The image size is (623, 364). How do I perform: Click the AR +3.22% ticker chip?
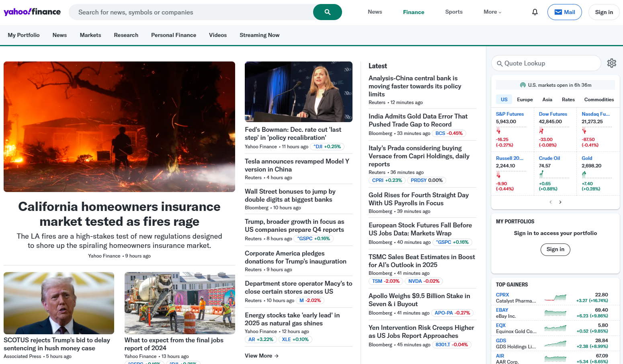tap(260, 339)
